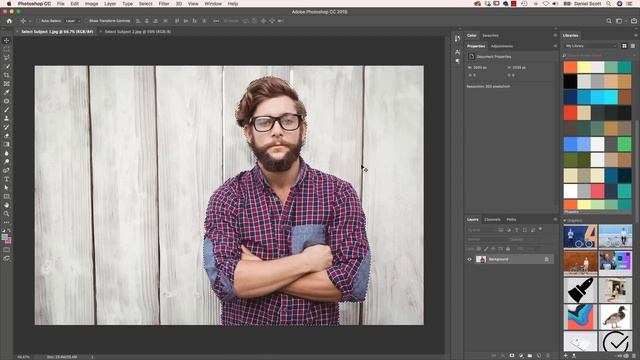The image size is (640, 360).
Task: Click the share button in the options bar
Action: (634, 21)
